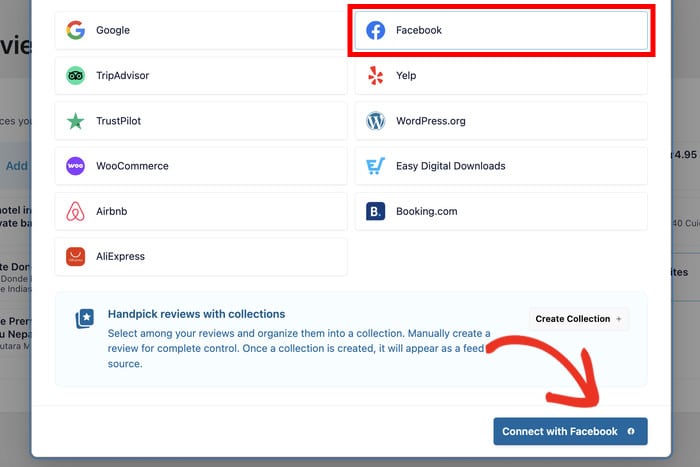The height and width of the screenshot is (467, 700).
Task: Click the Google G logo icon
Action: (x=75, y=30)
